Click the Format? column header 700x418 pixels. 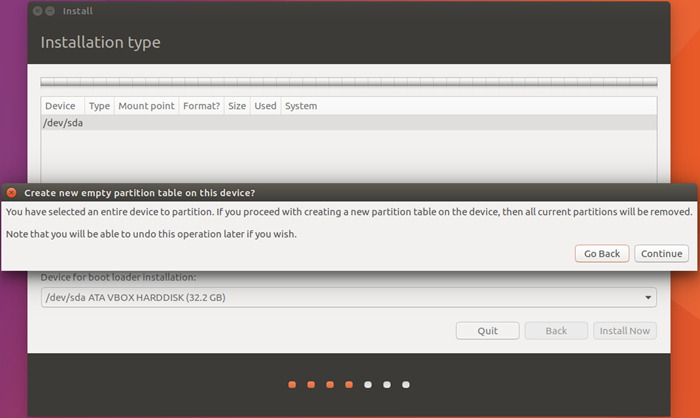pos(201,106)
